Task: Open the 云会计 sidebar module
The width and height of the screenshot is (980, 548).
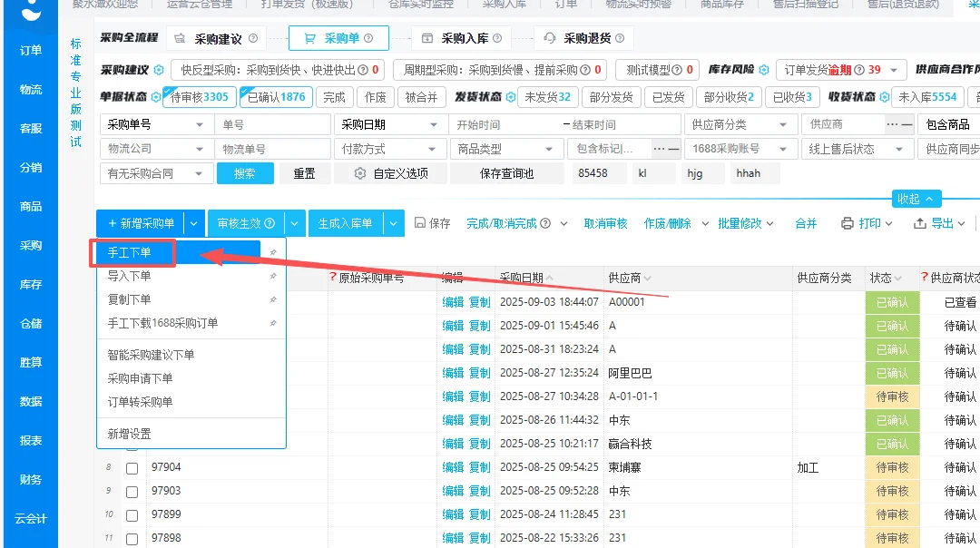Action: coord(31,519)
